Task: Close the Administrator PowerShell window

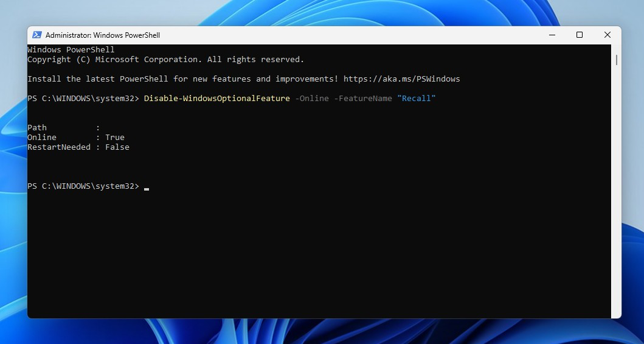Action: click(607, 35)
